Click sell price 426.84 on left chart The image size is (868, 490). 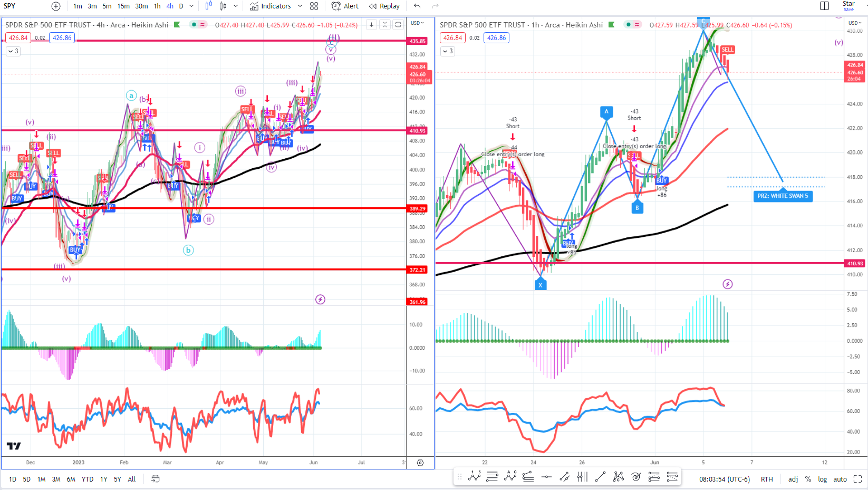click(18, 38)
